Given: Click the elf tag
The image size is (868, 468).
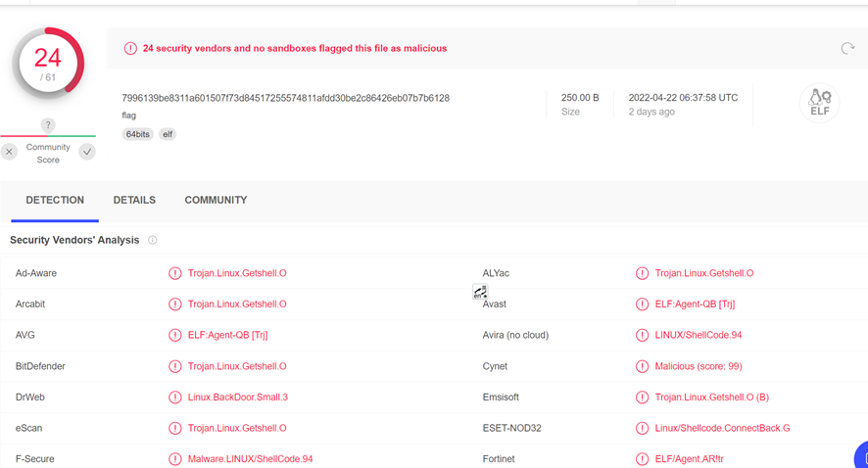Looking at the screenshot, I should point(168,134).
